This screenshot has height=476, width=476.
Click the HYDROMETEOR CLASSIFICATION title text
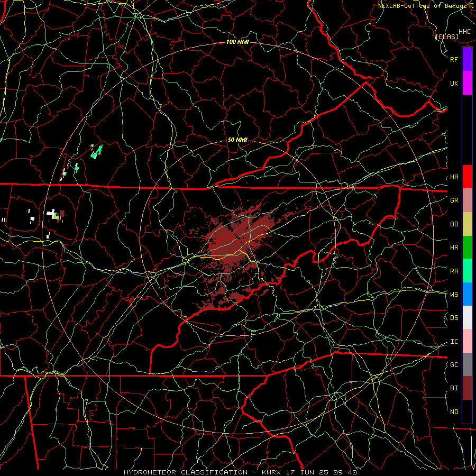click(186, 472)
